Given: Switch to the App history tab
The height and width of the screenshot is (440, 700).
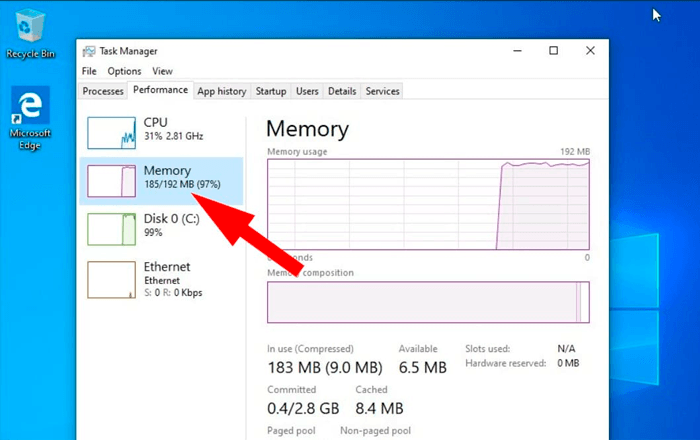Looking at the screenshot, I should point(221,91).
